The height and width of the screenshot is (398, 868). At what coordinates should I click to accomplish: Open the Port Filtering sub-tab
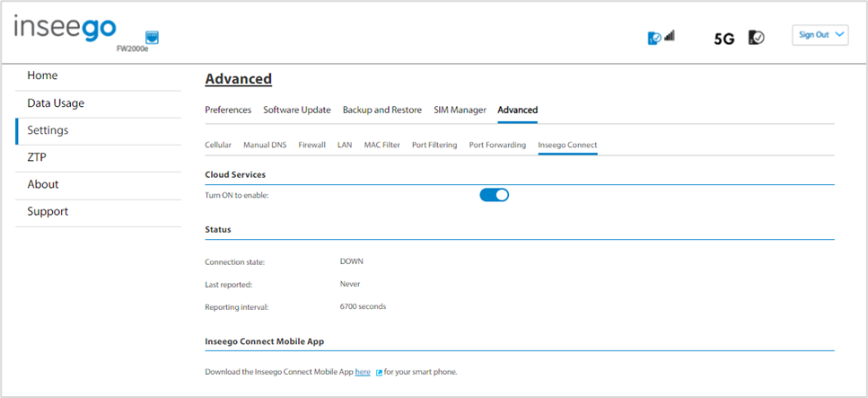434,145
